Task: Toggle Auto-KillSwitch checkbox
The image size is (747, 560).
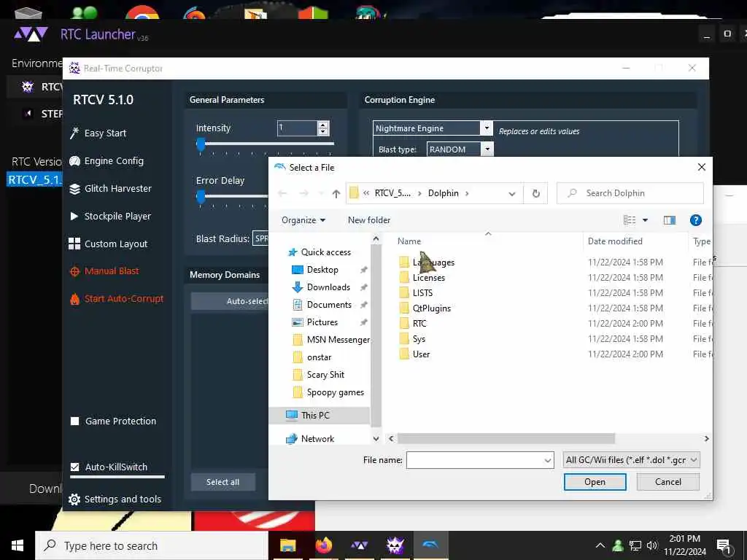Action: coord(75,467)
